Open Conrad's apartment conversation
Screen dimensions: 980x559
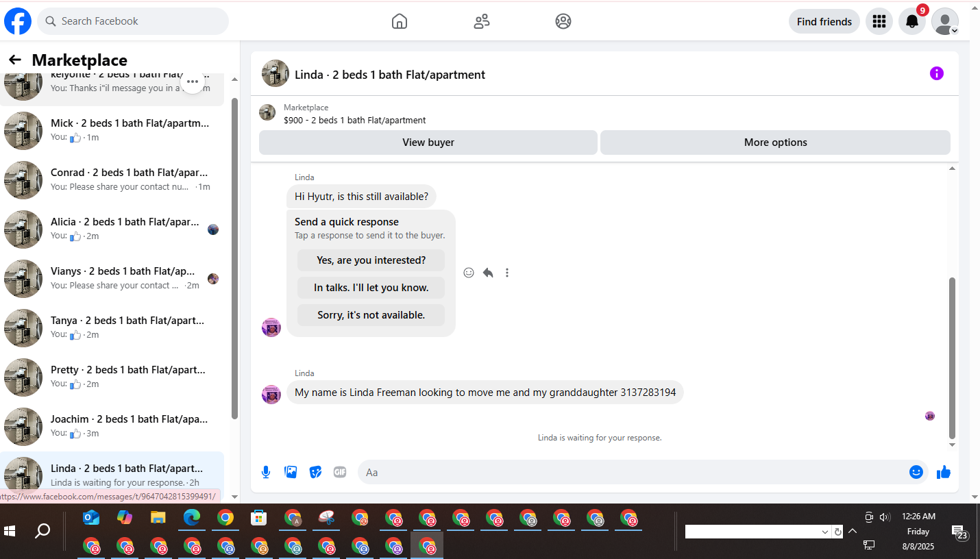112,180
